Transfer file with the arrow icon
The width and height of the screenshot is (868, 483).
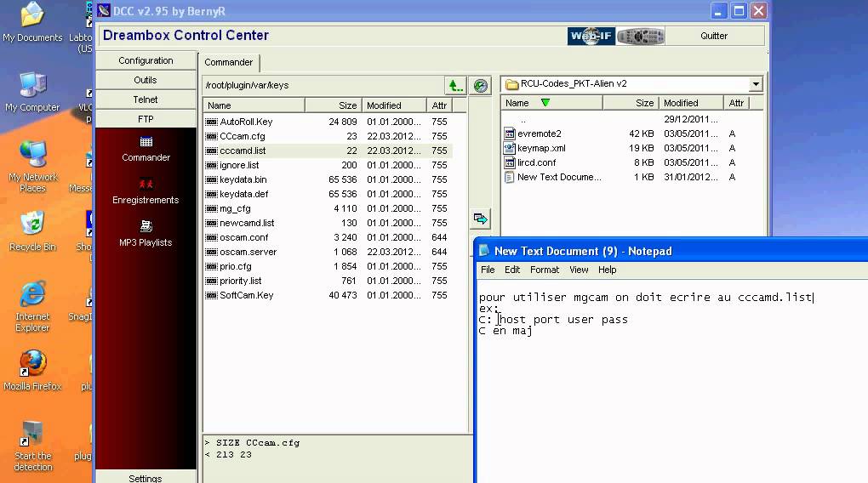pyautogui.click(x=481, y=219)
